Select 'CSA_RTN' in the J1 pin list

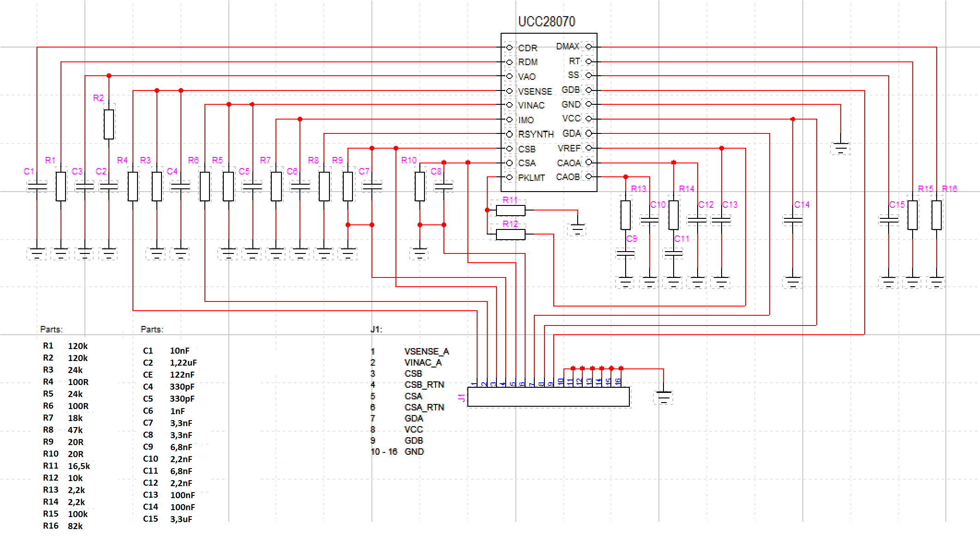(424, 407)
